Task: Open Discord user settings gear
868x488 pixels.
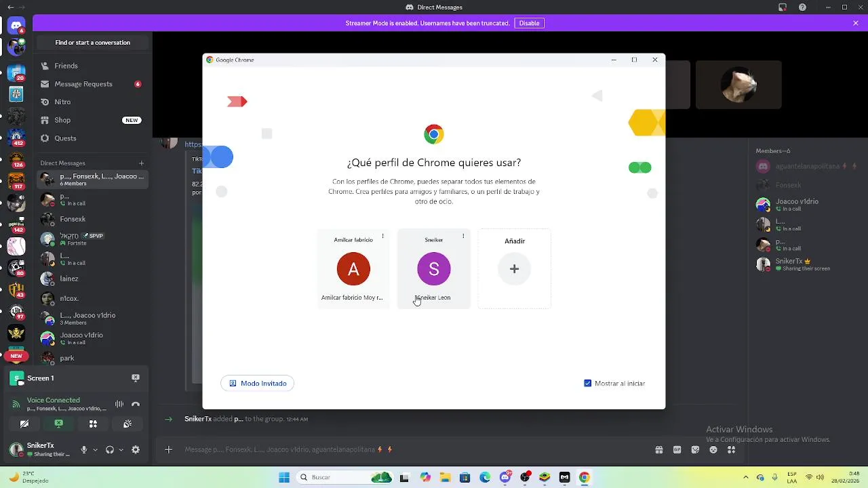Action: point(136,449)
